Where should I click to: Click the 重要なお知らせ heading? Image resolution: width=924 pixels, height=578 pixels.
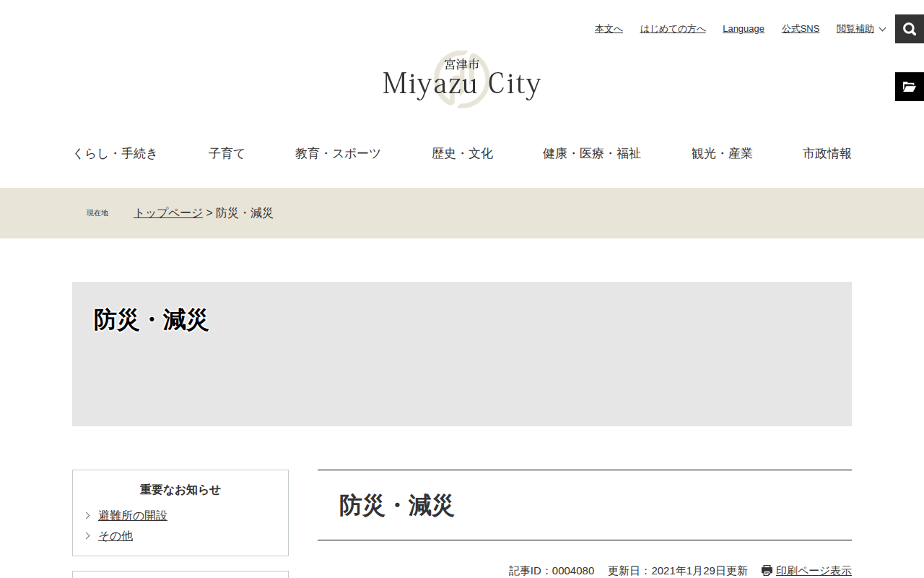(x=180, y=490)
